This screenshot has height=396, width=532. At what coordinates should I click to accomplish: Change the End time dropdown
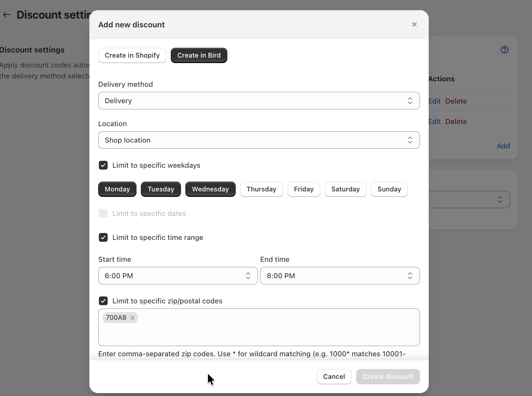tap(340, 276)
